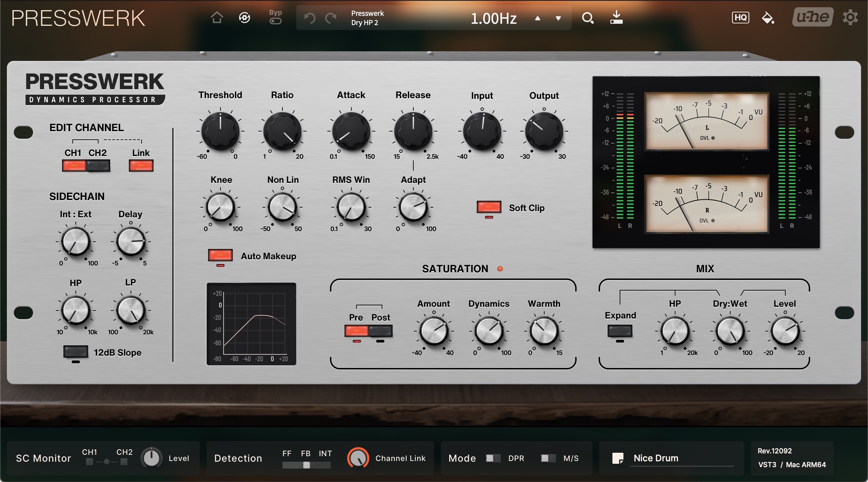Image resolution: width=868 pixels, height=482 pixels.
Task: Click the sidechain LP filter knob
Action: (131, 310)
